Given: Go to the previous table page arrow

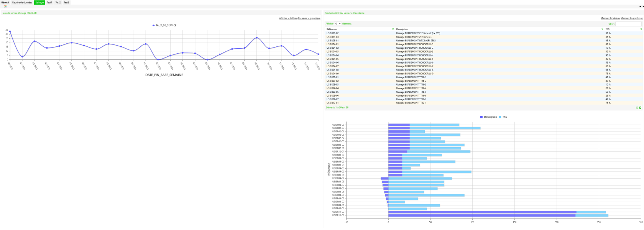Looking at the screenshot, I should pos(637,108).
